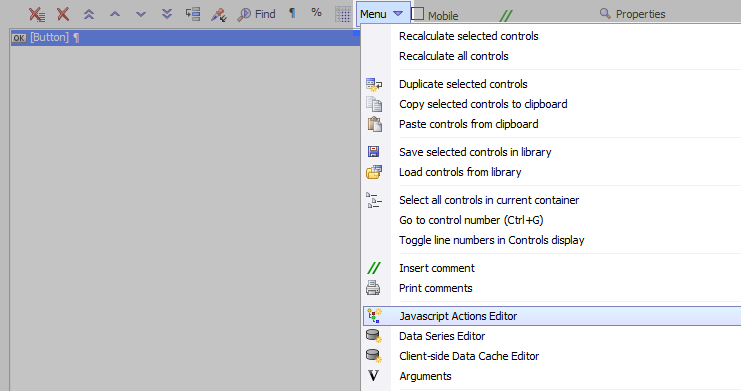The height and width of the screenshot is (391, 741).
Task: Choose Load controls from library
Action: [460, 172]
